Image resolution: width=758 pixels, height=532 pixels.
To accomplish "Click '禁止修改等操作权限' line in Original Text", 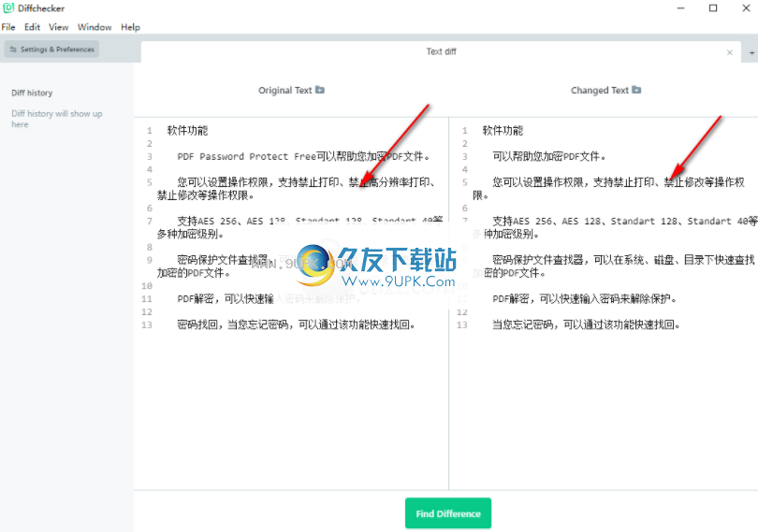I will (x=206, y=195).
